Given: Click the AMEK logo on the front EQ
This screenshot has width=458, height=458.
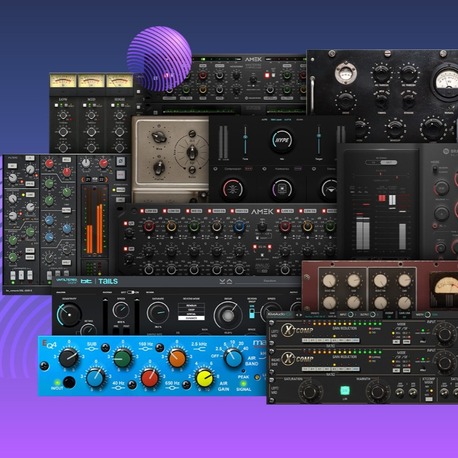Looking at the screenshot, I should 262,211.
